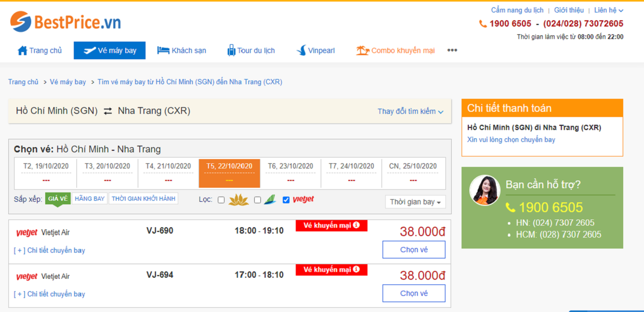Click Chọn vé for flight VJ-690
This screenshot has width=644, height=312.
(x=414, y=250)
